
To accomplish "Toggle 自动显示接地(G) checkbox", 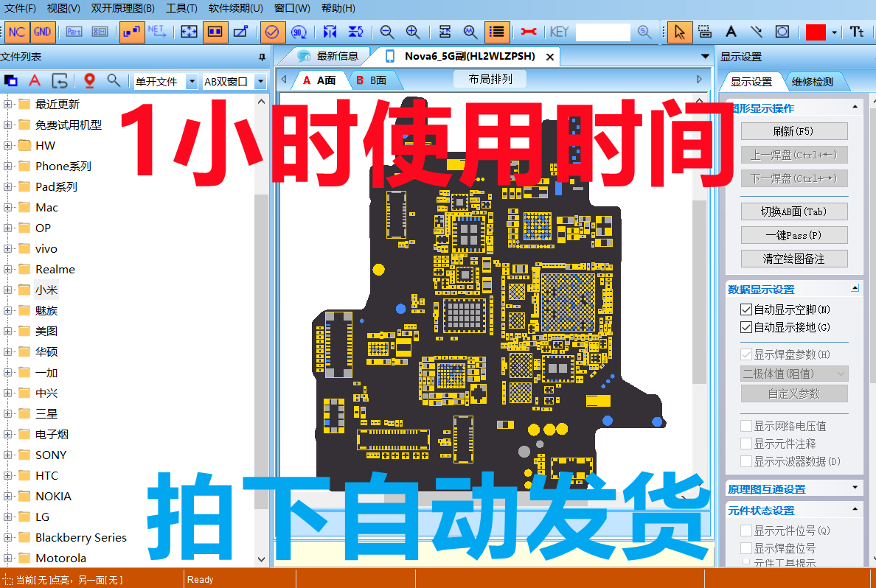I will pyautogui.click(x=746, y=326).
